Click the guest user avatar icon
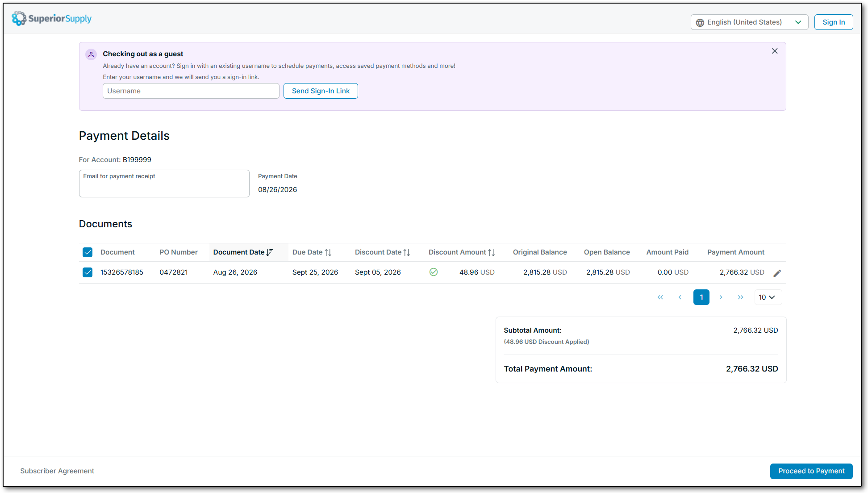 coord(91,54)
